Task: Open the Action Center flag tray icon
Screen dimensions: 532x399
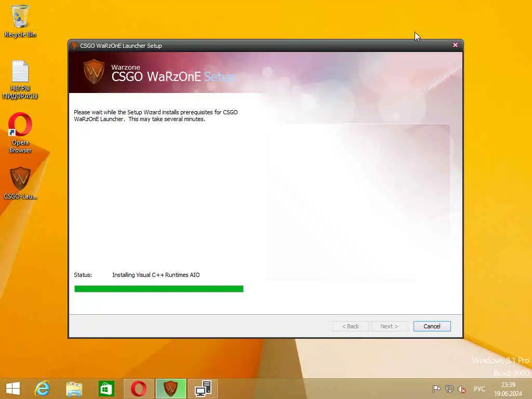Action: point(436,389)
